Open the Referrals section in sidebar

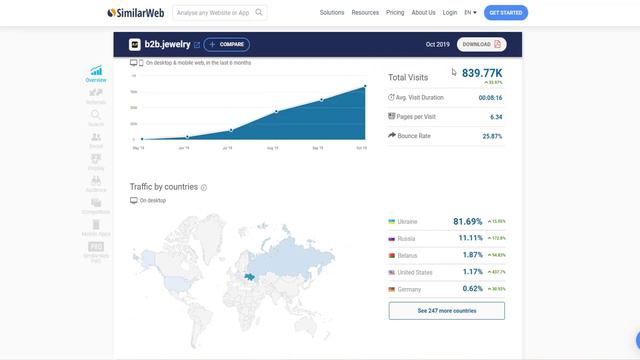tap(96, 96)
